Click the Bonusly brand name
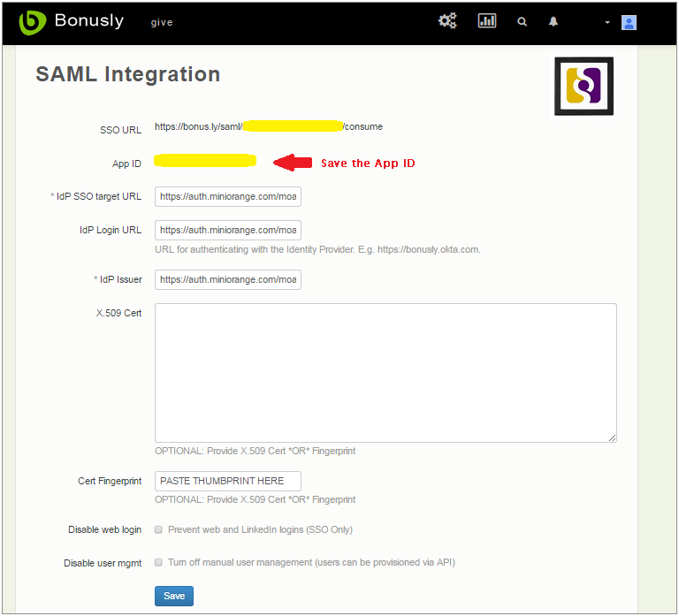Viewport: 679px width, 616px height. tap(89, 20)
